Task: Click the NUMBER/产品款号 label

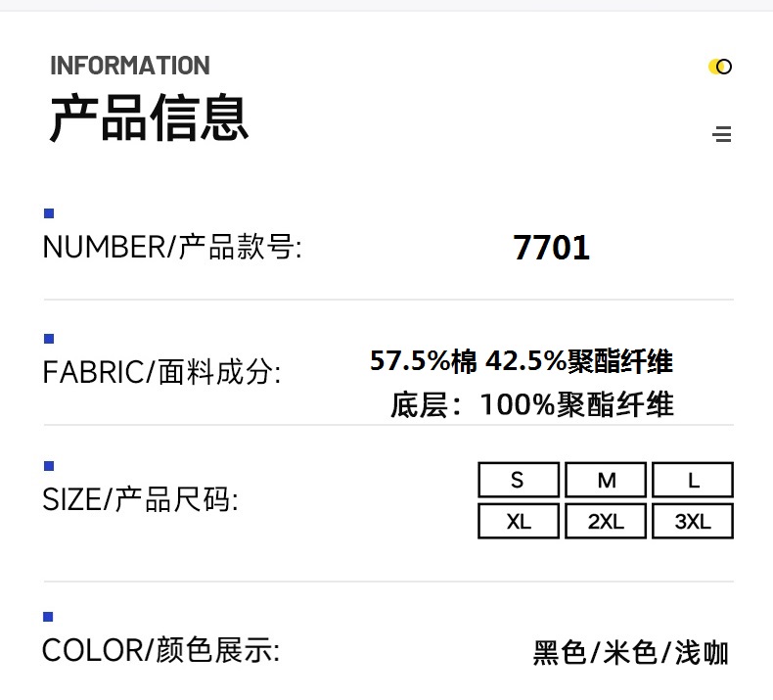Action: 172,247
